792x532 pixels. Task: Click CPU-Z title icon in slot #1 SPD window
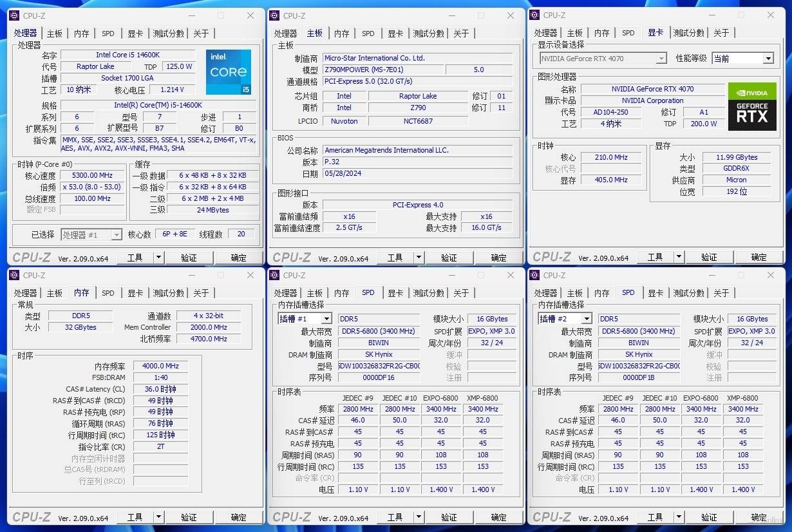click(275, 276)
